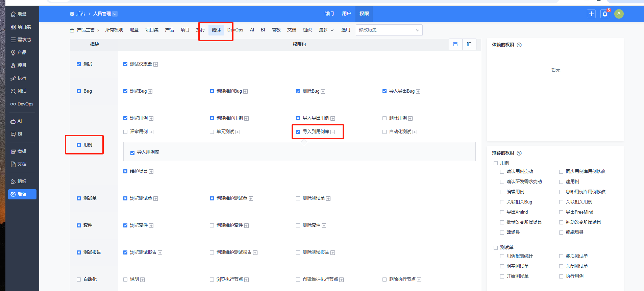Check 导出Xmind in recommended permissions
The width and height of the screenshot is (644, 291).
coord(502,212)
